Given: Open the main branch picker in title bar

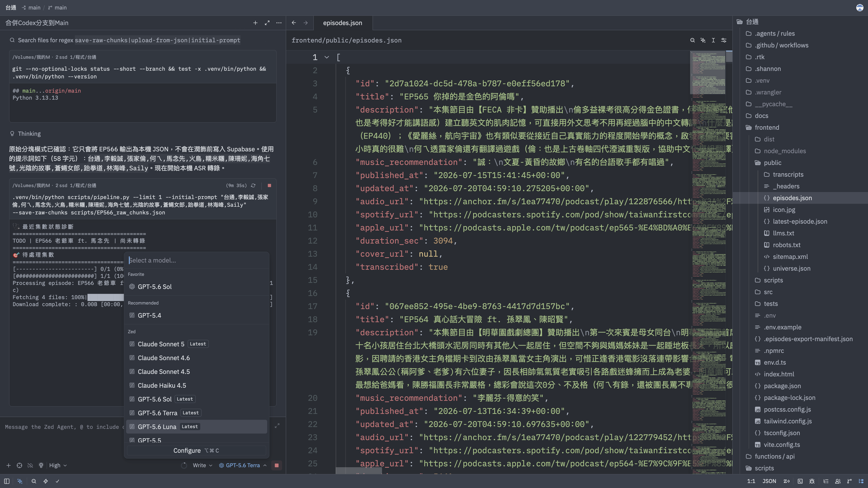Looking at the screenshot, I should pyautogui.click(x=57, y=7).
